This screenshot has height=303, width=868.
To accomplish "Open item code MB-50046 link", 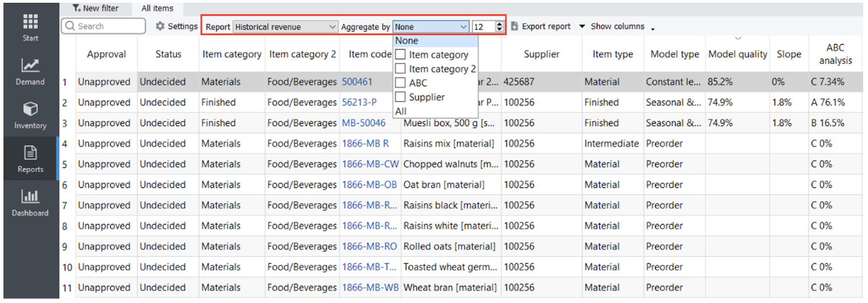I will tap(364, 123).
